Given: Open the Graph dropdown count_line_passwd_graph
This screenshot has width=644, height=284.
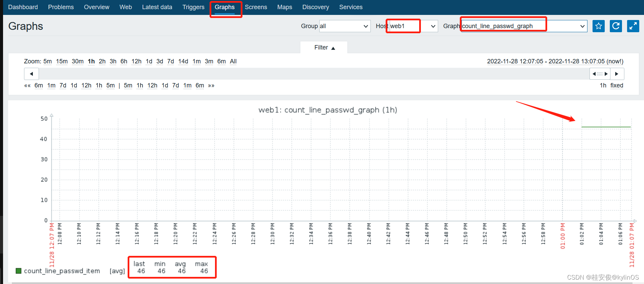Looking at the screenshot, I should coord(524,26).
